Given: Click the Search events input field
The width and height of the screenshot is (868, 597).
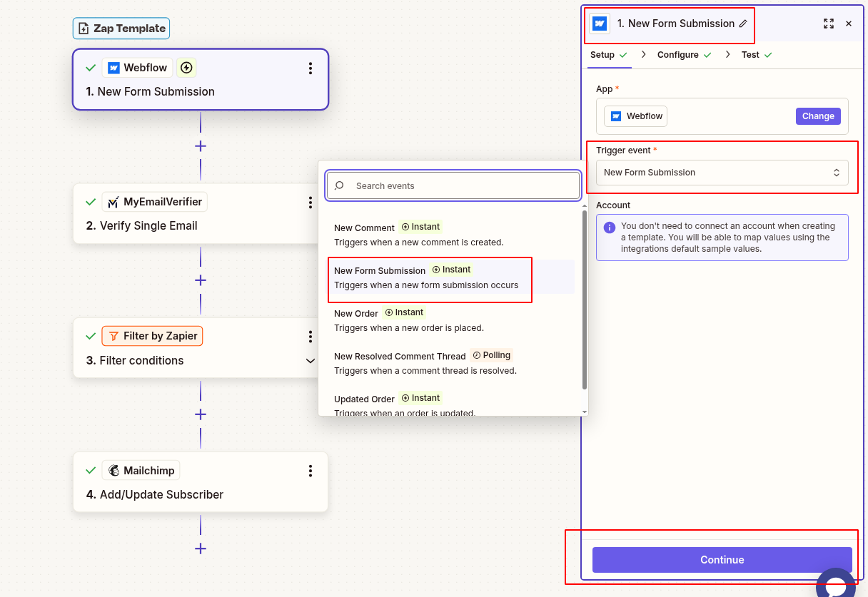Looking at the screenshot, I should click(453, 185).
